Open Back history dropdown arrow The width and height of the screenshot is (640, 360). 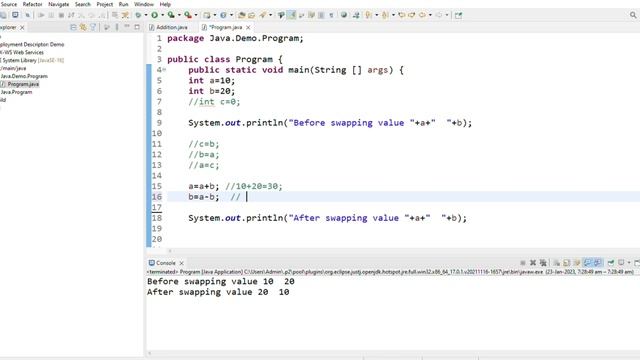[430, 15]
